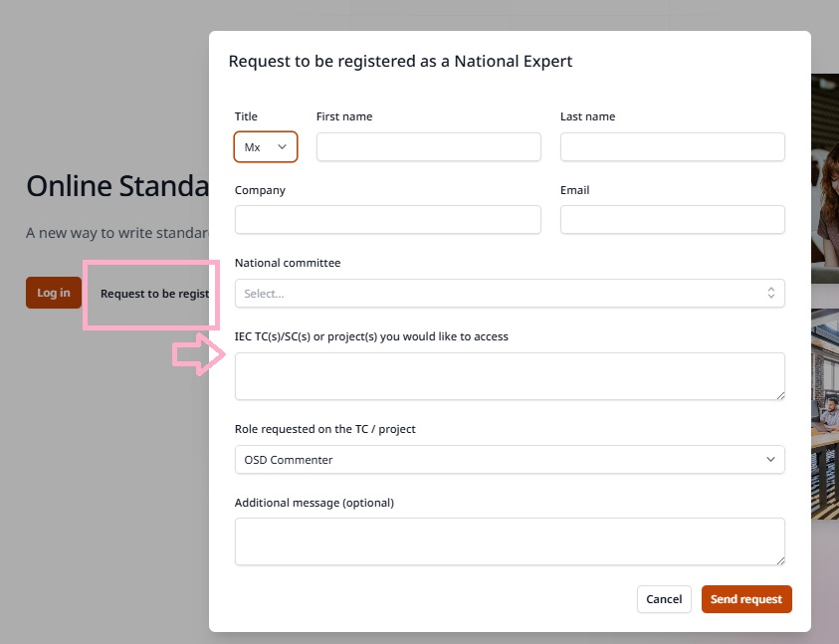Click the IEC TC(s)/SC(s) access text area
The width and height of the screenshot is (839, 644).
(510, 375)
